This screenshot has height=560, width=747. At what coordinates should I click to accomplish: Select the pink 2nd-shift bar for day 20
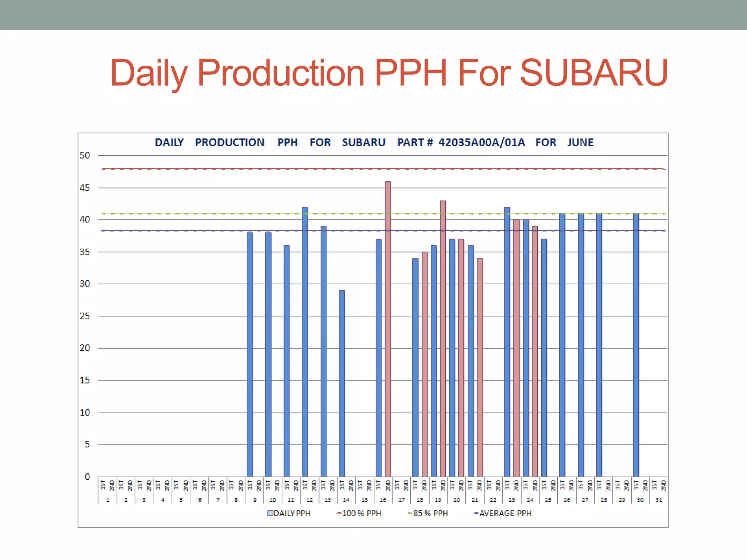click(461, 358)
